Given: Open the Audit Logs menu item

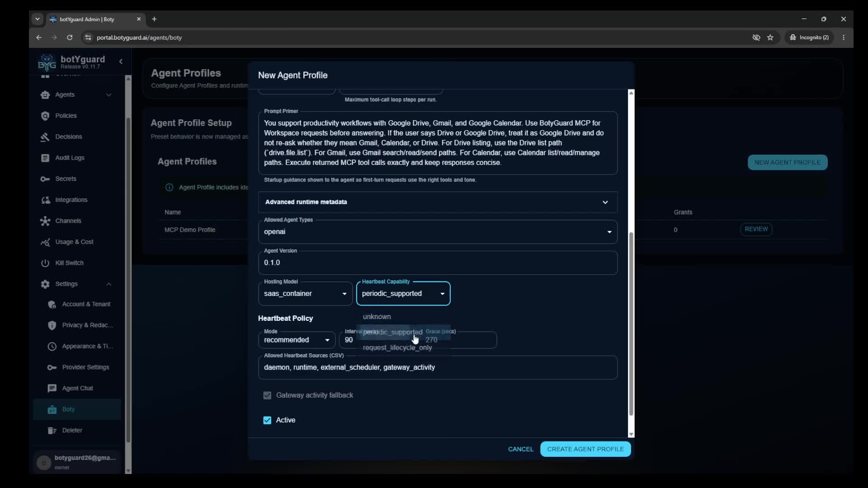Looking at the screenshot, I should tap(70, 158).
